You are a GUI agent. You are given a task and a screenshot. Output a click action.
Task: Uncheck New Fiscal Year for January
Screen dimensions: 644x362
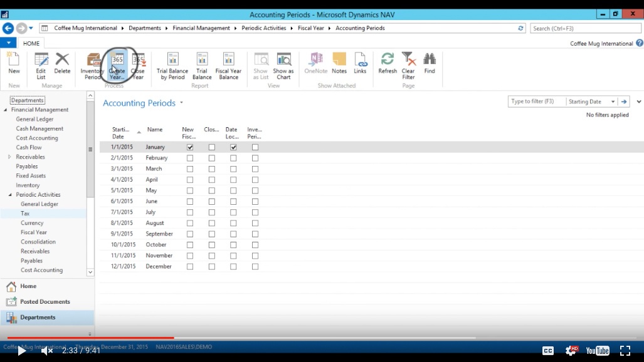(x=190, y=147)
